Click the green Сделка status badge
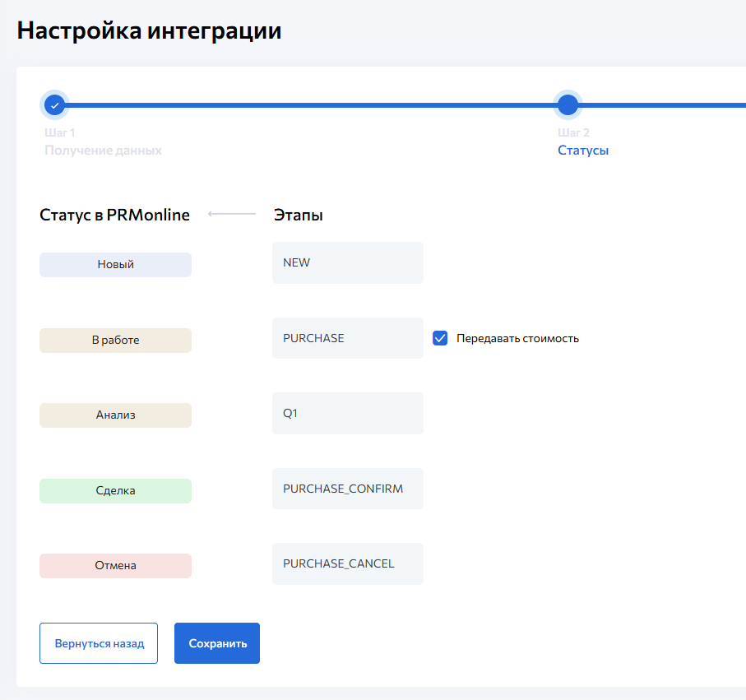 [115, 491]
